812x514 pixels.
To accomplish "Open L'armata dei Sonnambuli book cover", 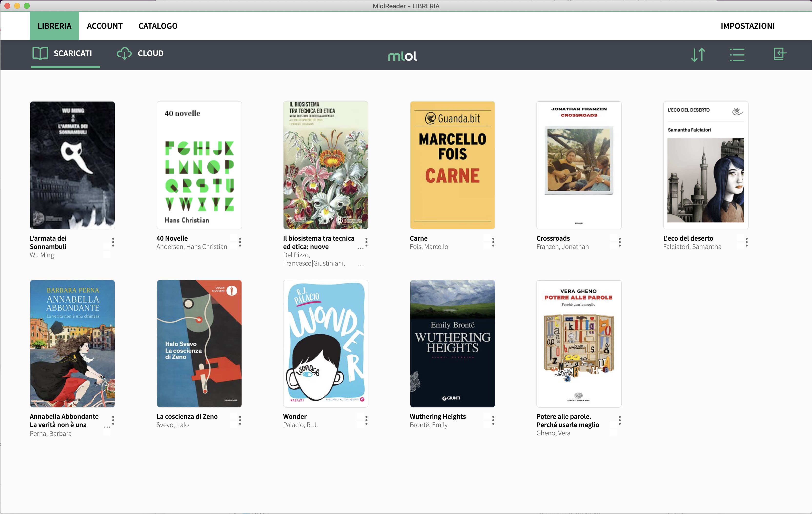I will [x=72, y=165].
